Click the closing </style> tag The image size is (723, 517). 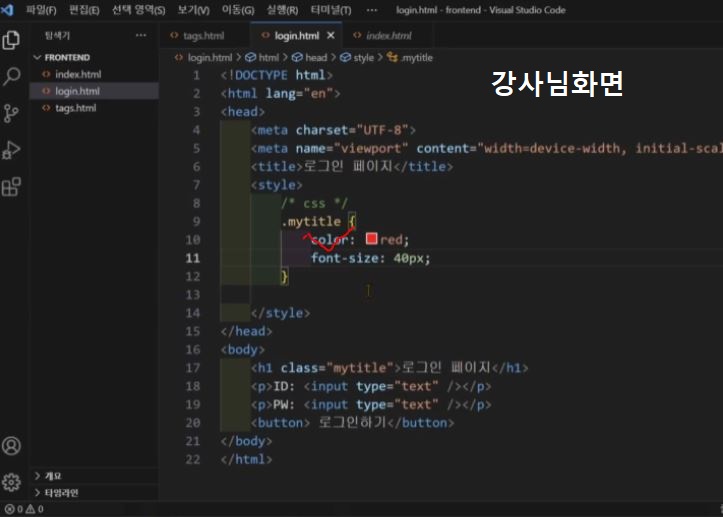(280, 313)
